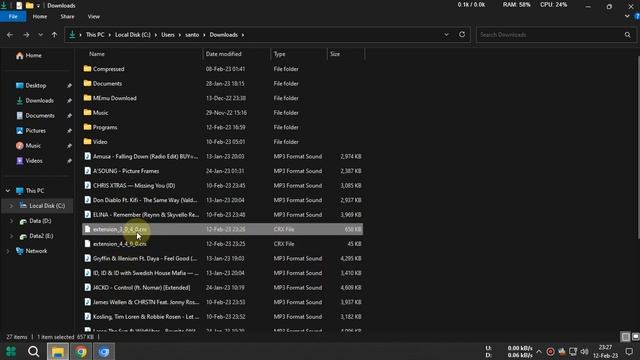The image size is (640, 360).
Task: Open volume control in tray
Action: pyautogui.click(x=584, y=352)
